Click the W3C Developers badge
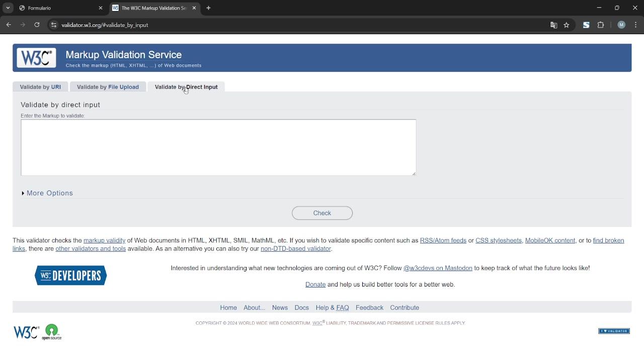 tap(70, 276)
